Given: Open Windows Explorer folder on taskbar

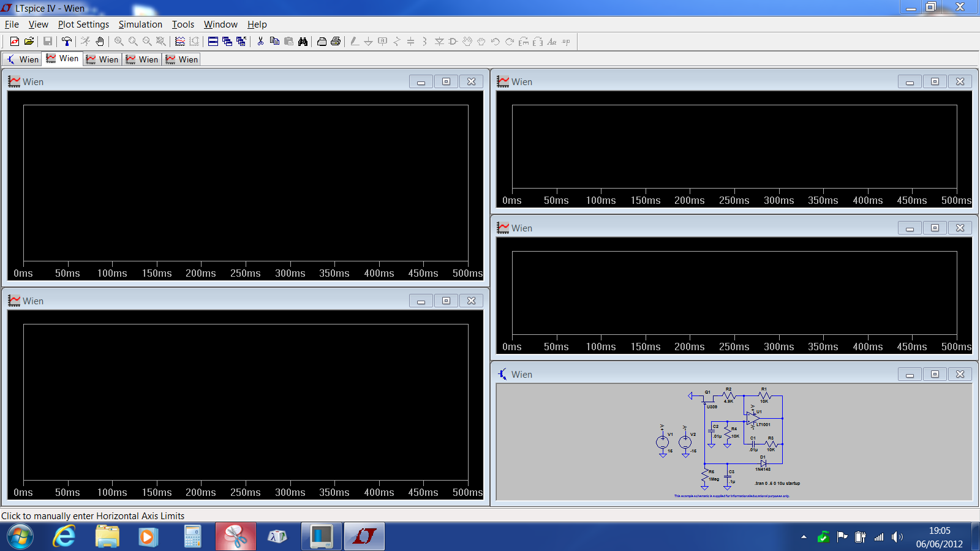Looking at the screenshot, I should tap(107, 537).
